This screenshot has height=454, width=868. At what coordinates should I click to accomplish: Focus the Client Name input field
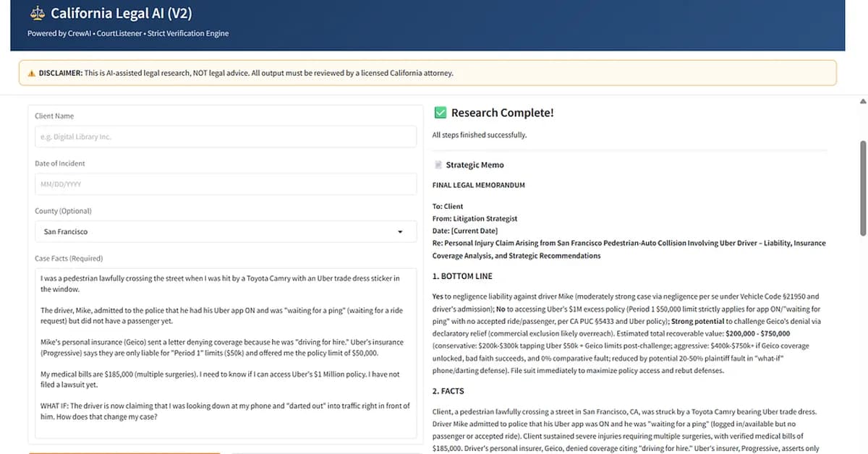pos(225,137)
